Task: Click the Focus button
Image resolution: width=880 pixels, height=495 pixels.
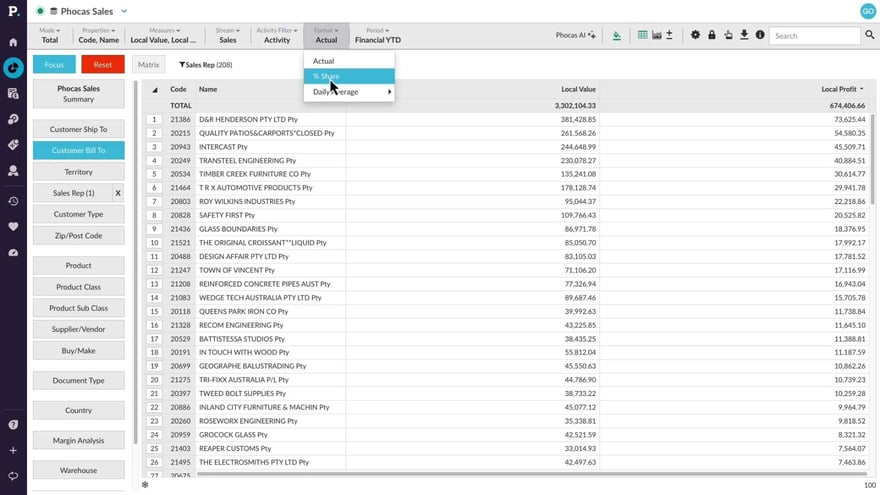Action: click(54, 64)
